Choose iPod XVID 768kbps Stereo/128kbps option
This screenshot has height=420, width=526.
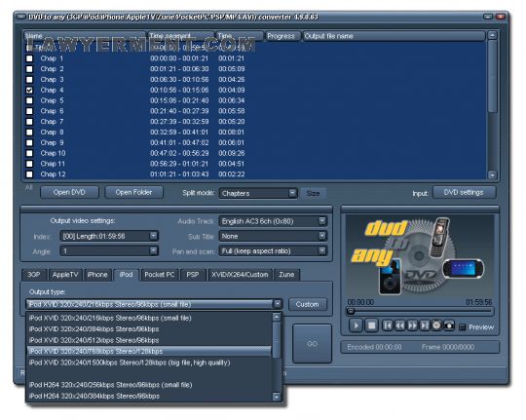(x=149, y=352)
